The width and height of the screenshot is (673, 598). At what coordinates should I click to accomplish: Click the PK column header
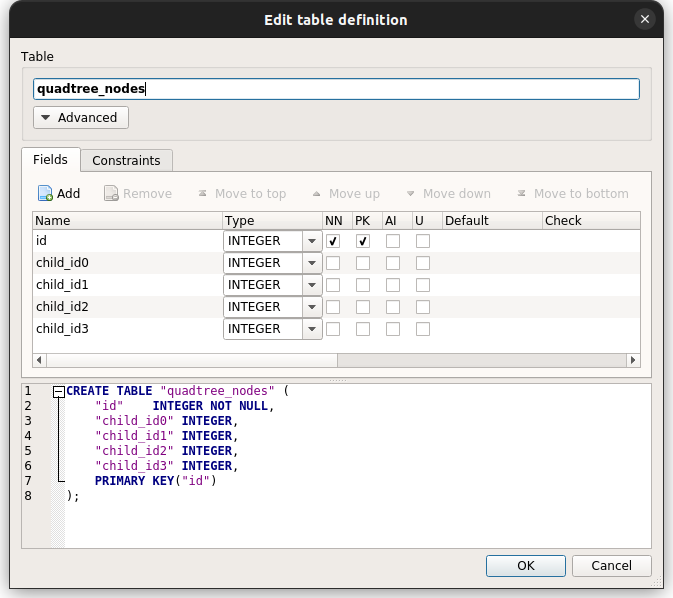367,221
